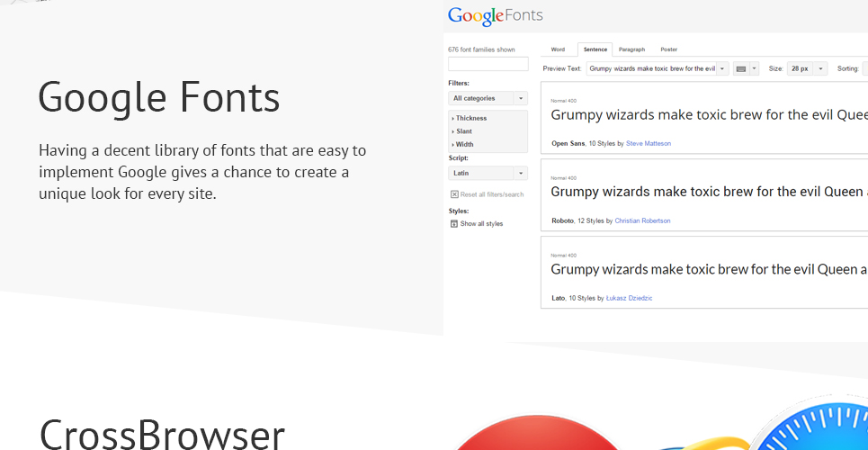Viewport: 868px width, 450px height.
Task: Click Show all styles link
Action: (x=481, y=224)
